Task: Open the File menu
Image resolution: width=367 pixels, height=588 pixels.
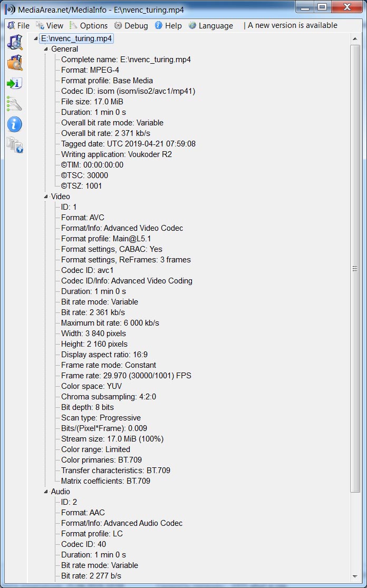Action: (18, 25)
